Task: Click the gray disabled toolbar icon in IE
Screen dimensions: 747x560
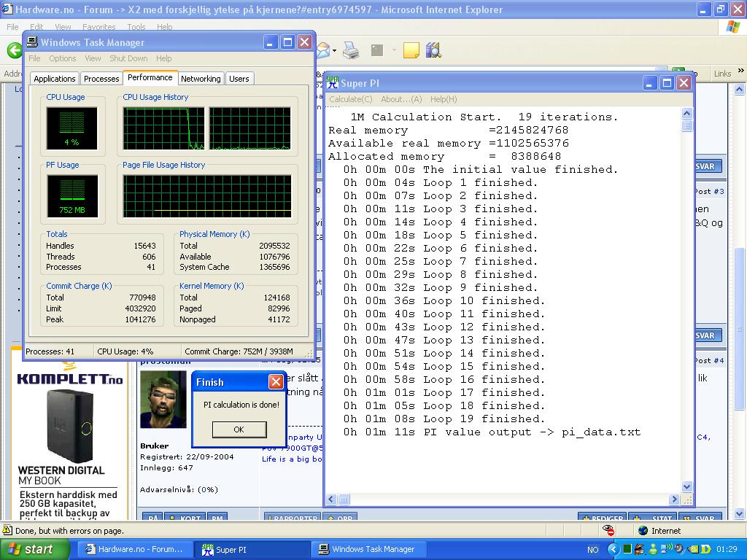Action: pyautogui.click(x=377, y=50)
